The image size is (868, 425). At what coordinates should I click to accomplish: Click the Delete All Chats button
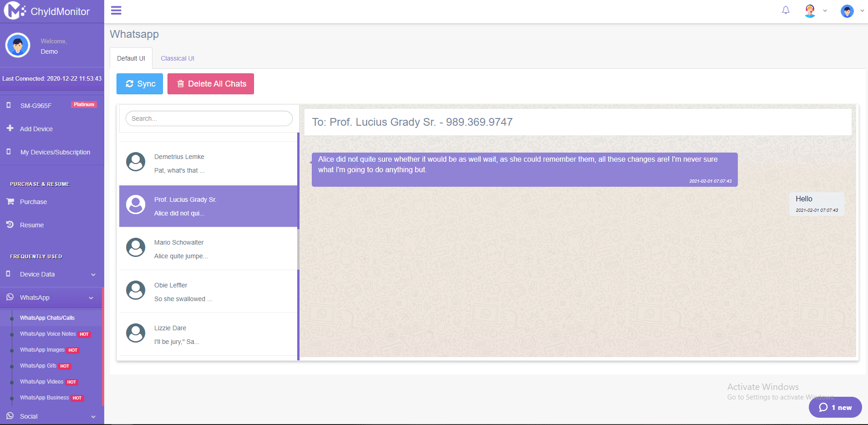[211, 84]
